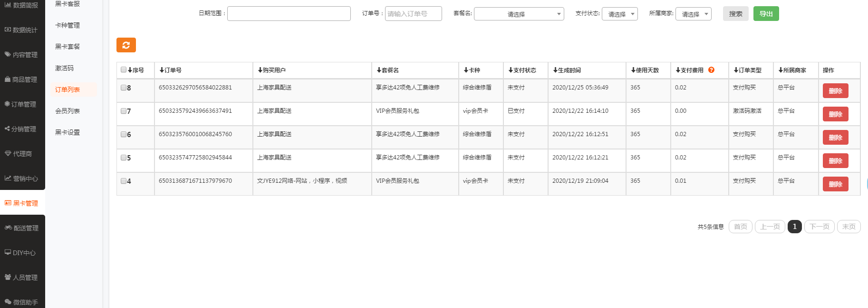
Task: Expand the 套餐名 dropdown
Action: click(519, 14)
